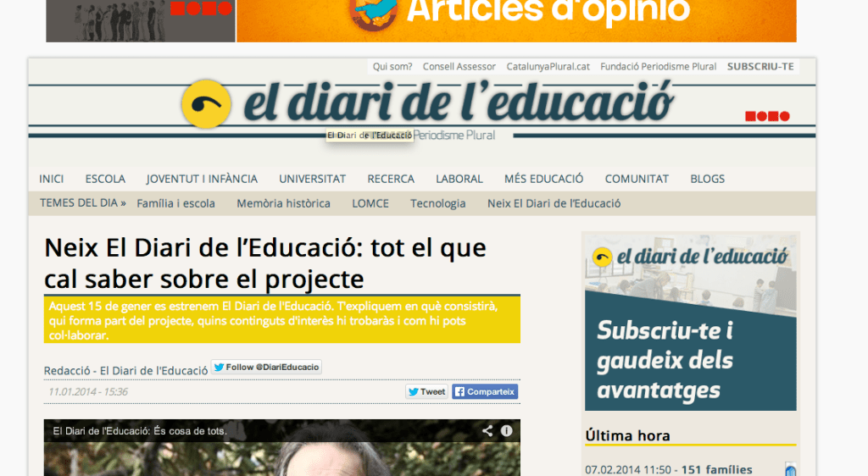Click the TEMES DEL DIA label

tap(83, 203)
